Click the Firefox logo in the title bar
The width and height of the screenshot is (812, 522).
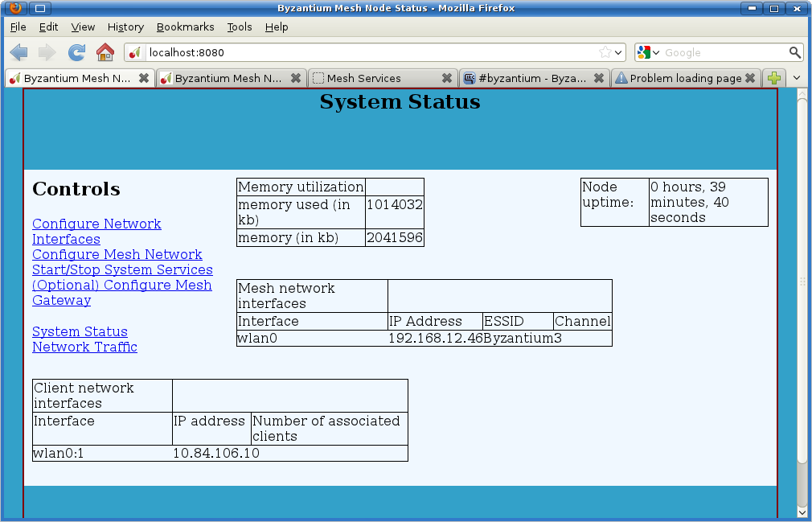coord(15,8)
